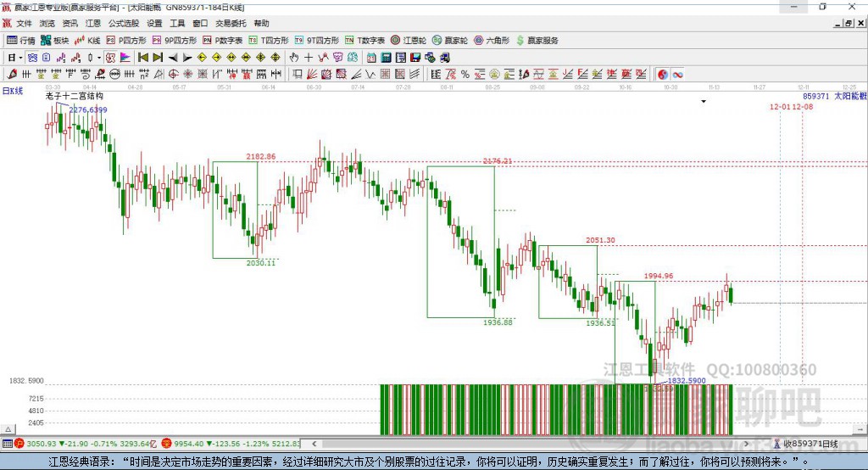Click 收859371日线 in status bar
This screenshot has height=470, width=868.
click(x=810, y=444)
